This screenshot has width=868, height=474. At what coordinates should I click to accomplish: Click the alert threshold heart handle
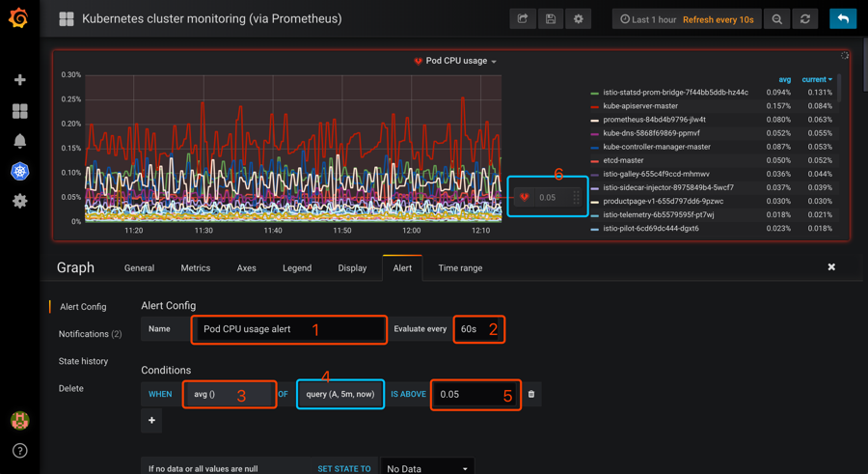pos(525,197)
